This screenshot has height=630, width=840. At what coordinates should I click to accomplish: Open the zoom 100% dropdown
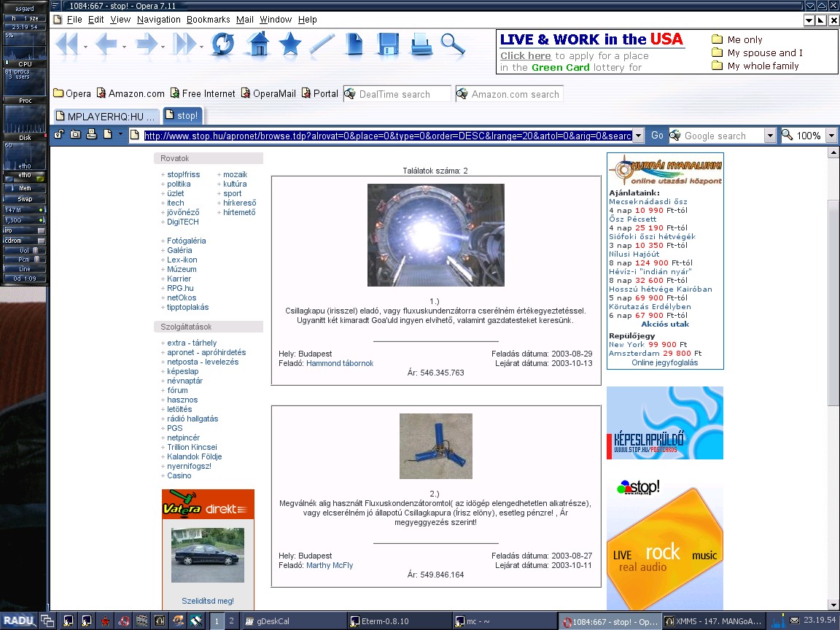830,136
